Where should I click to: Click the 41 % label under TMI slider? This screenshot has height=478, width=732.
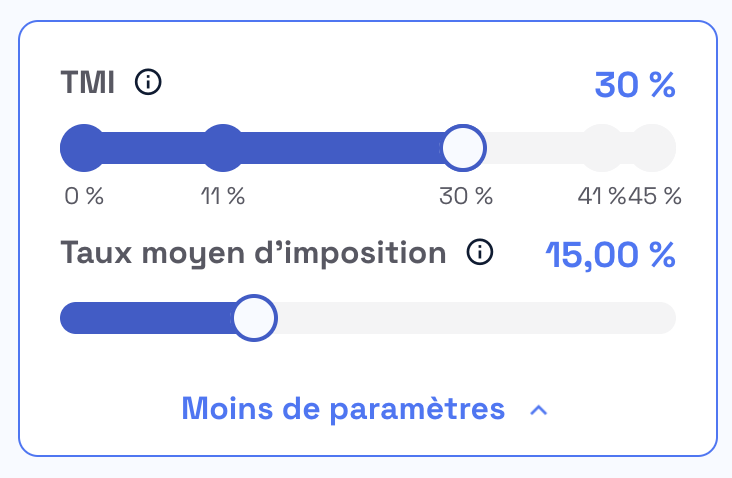coord(602,196)
